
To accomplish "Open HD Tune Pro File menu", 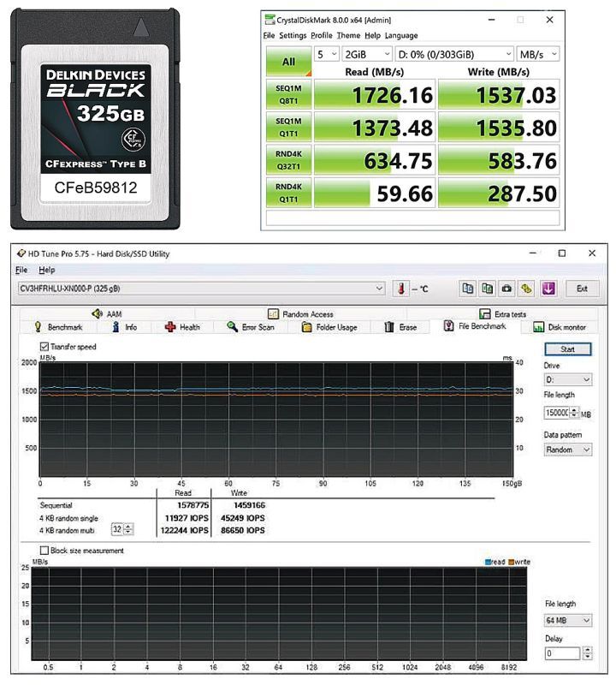I will (21, 270).
